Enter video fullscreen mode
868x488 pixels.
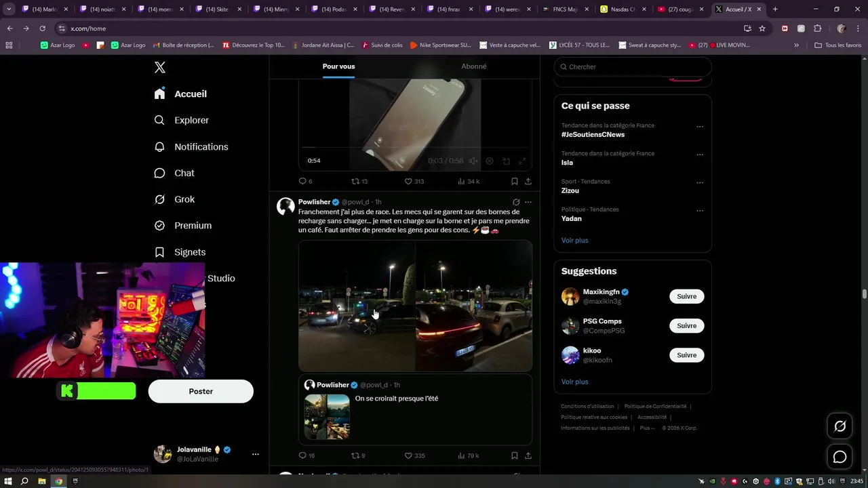pyautogui.click(x=522, y=161)
